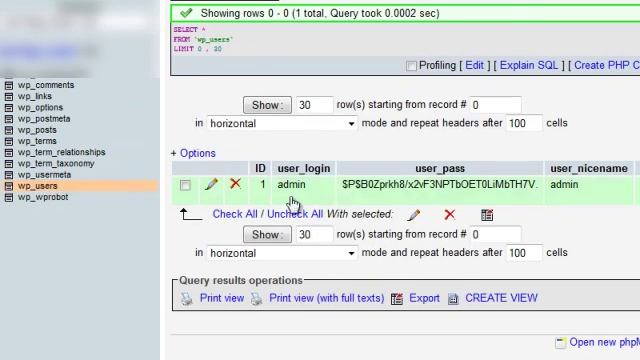
Task: Click the With selected red delete icon
Action: click(450, 215)
